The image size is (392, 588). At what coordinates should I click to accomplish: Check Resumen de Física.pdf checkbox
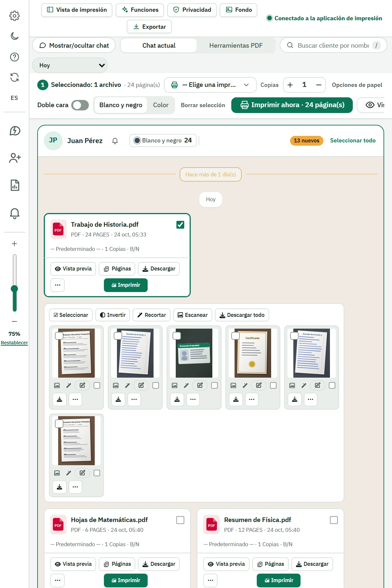tap(334, 520)
